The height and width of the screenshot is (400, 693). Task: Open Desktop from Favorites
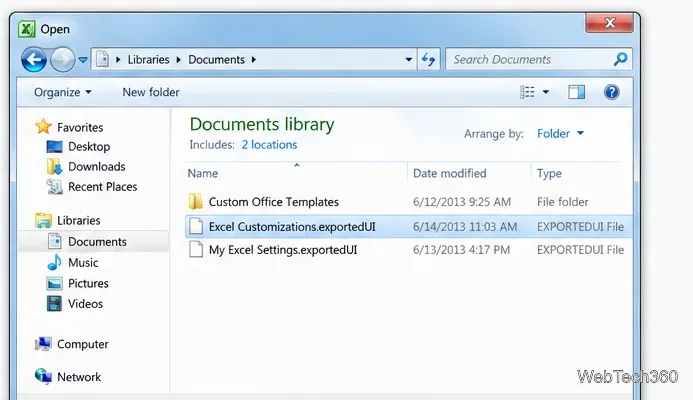tap(89, 147)
